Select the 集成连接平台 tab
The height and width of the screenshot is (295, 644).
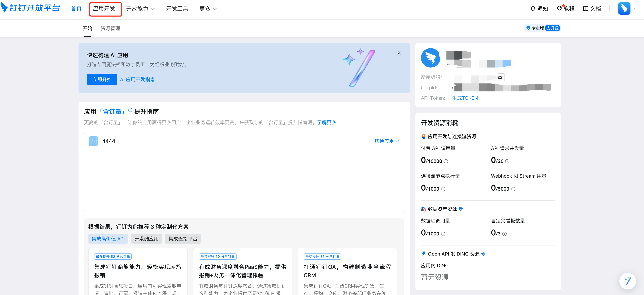(183, 239)
